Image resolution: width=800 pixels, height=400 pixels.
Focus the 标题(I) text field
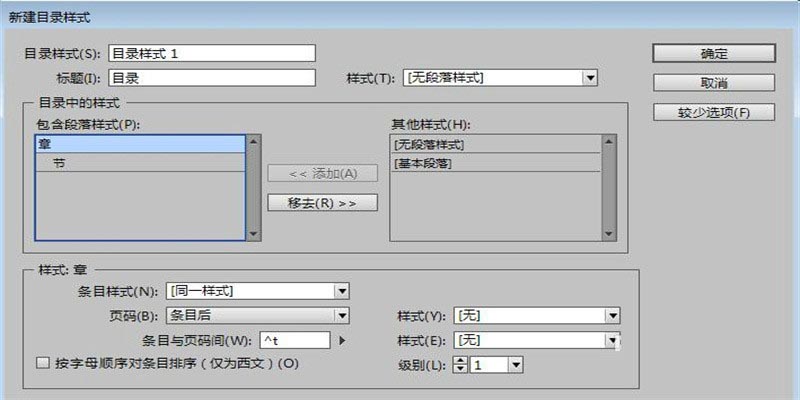(212, 78)
